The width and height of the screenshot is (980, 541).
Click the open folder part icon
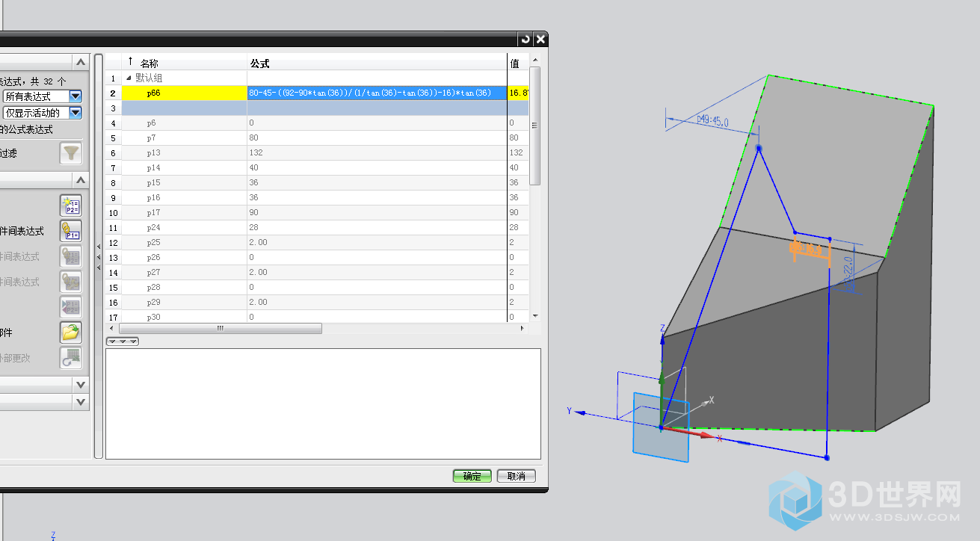(x=71, y=333)
